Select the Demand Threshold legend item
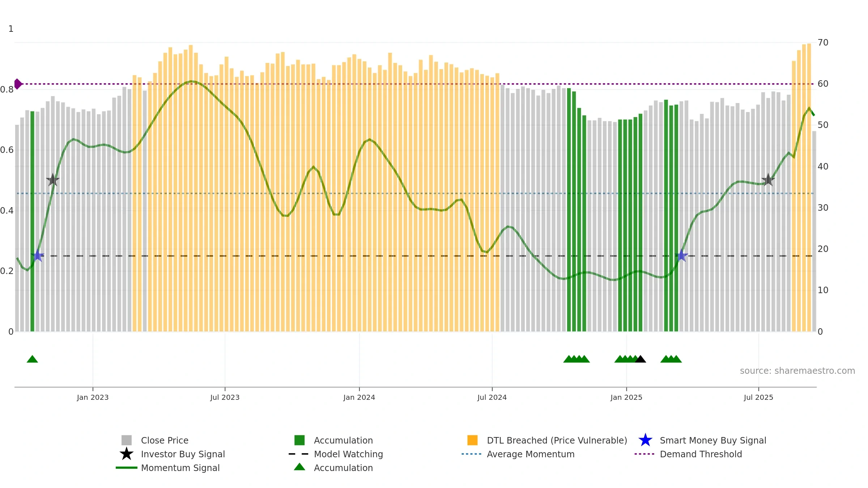 pyautogui.click(x=688, y=454)
